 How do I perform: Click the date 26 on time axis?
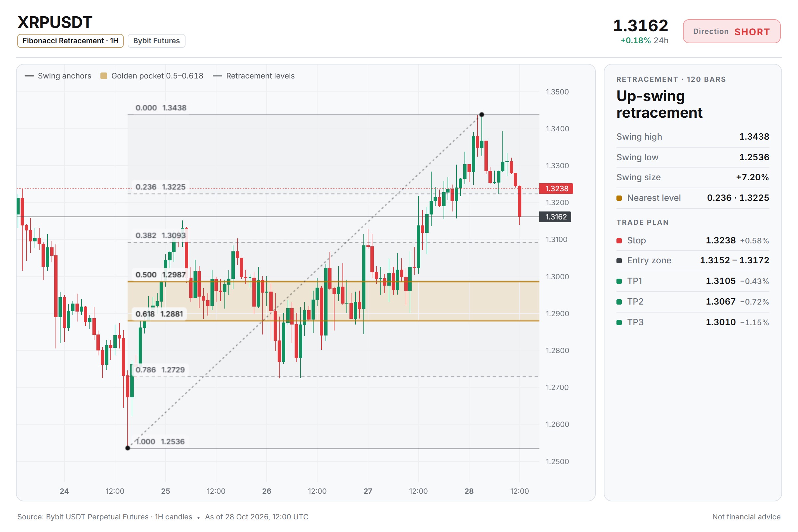click(267, 491)
